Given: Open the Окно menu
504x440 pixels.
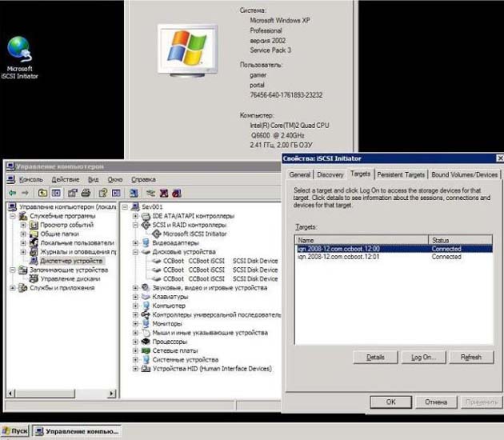Looking at the screenshot, I should (115, 179).
